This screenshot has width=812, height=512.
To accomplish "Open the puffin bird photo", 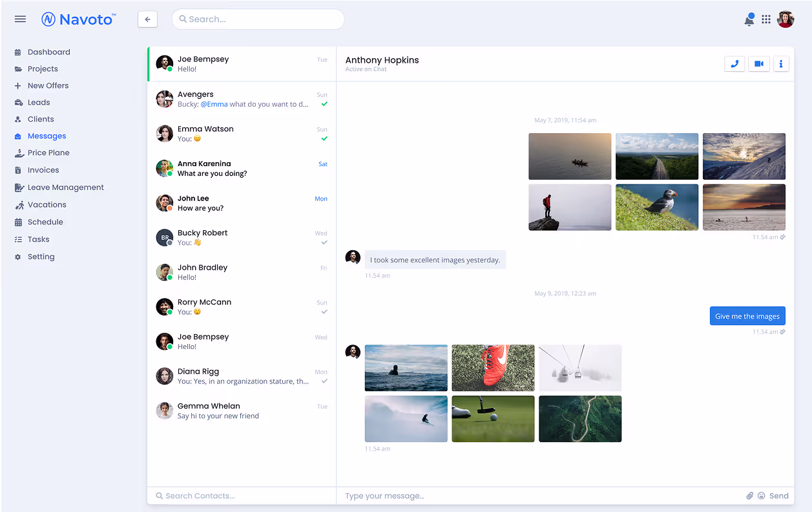I will pyautogui.click(x=657, y=208).
